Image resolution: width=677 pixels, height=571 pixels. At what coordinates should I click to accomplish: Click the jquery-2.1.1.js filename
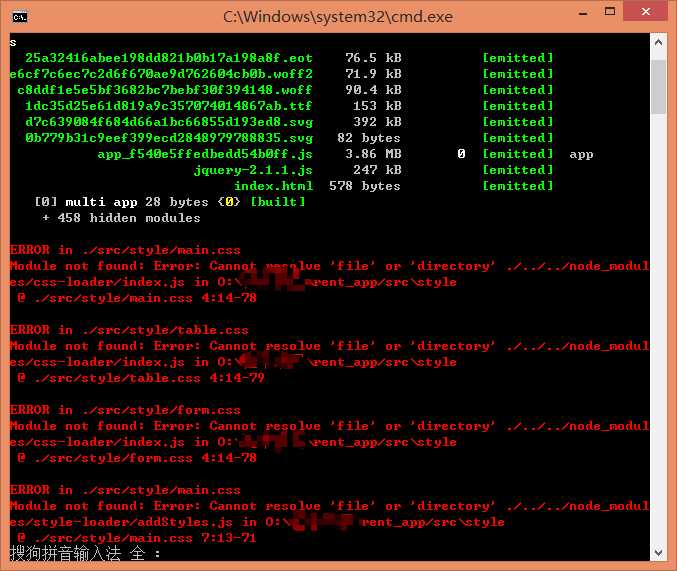click(x=253, y=170)
